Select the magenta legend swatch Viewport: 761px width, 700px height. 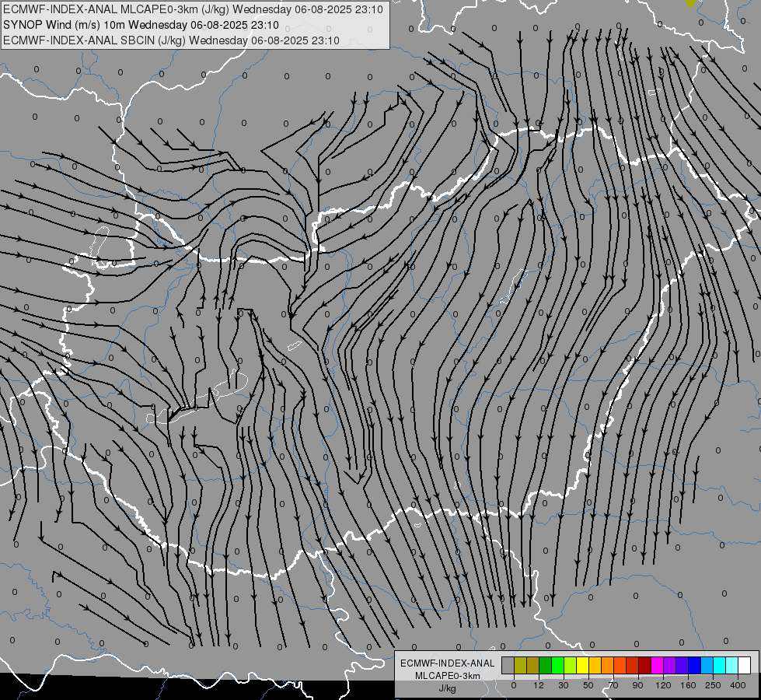tap(658, 665)
